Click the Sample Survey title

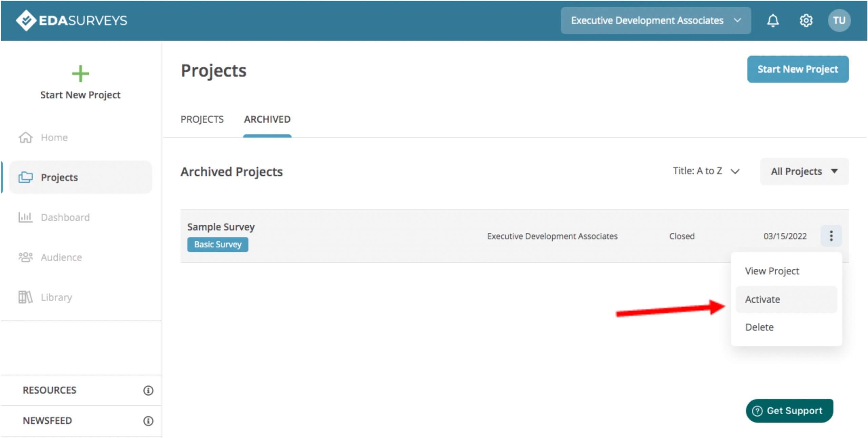point(221,227)
